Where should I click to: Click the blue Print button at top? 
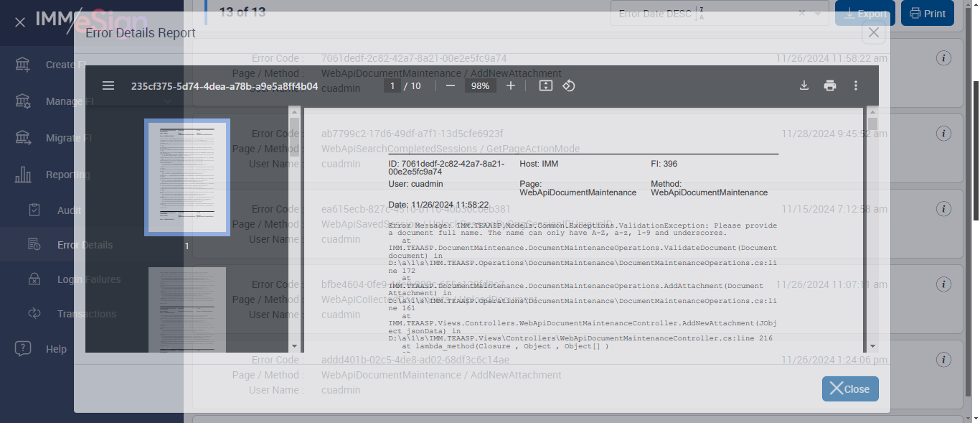(928, 13)
